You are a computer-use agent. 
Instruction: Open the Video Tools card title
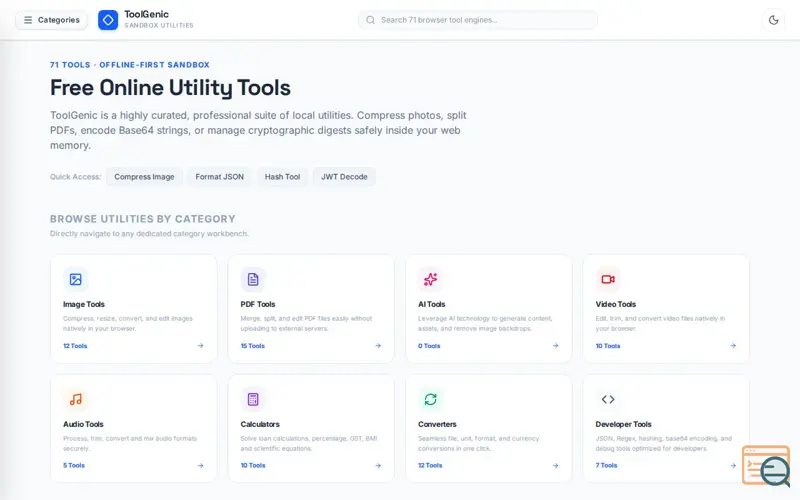pyautogui.click(x=616, y=304)
